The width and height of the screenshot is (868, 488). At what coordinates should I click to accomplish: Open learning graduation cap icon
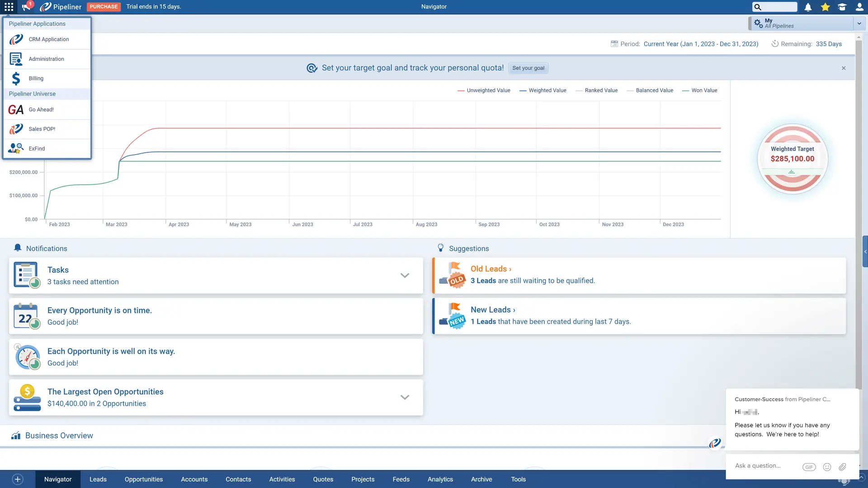coord(842,7)
